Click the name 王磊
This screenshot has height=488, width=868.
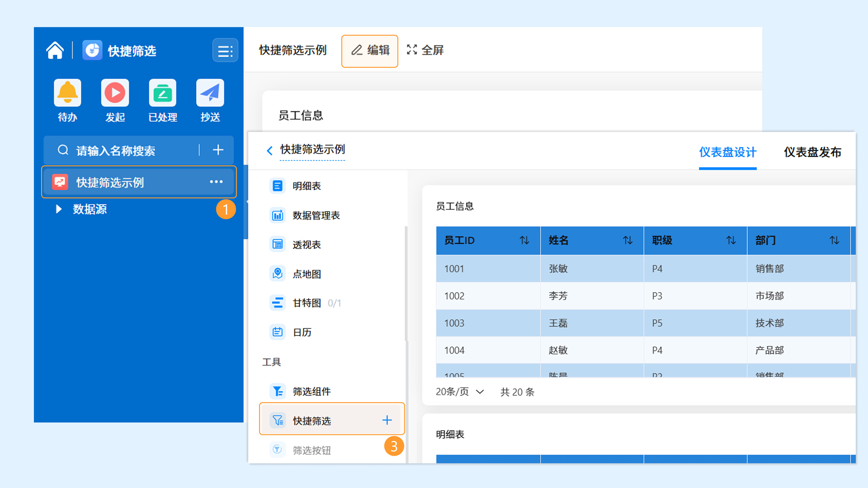coord(558,323)
